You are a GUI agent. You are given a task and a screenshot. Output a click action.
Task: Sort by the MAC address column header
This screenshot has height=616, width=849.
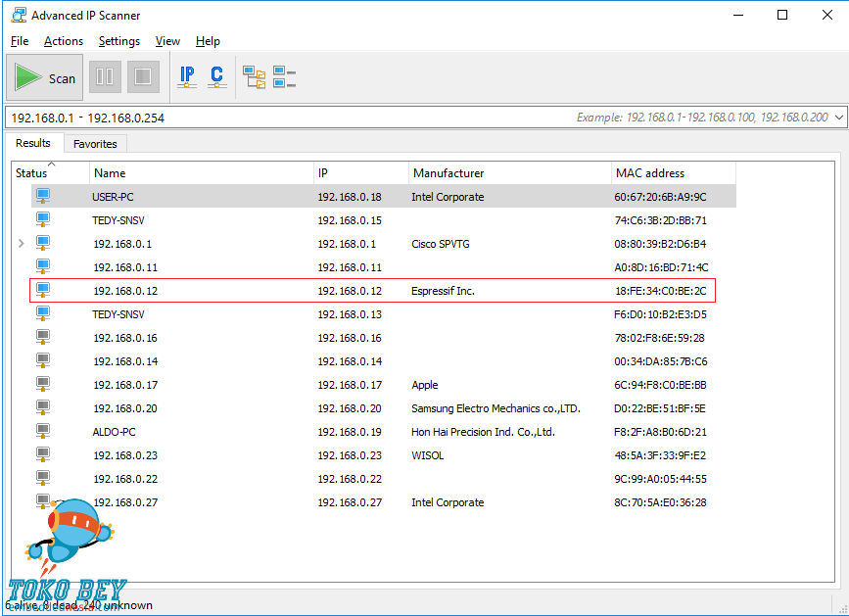[674, 173]
